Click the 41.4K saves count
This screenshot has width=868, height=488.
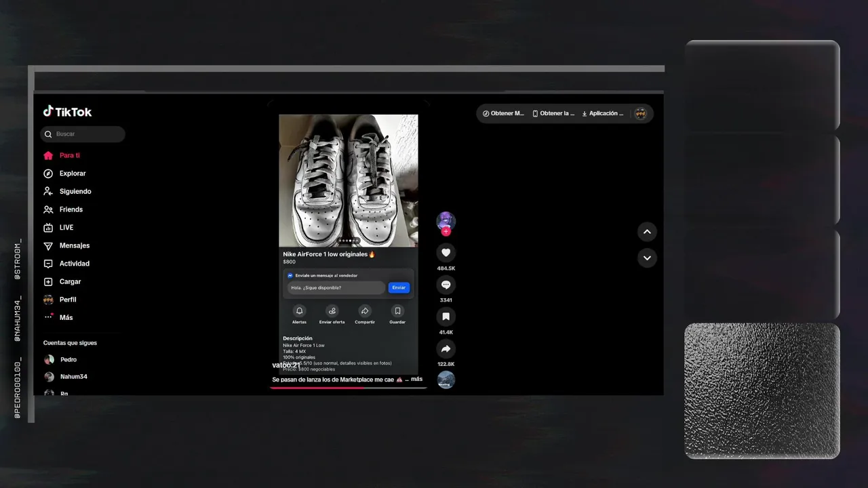(446, 332)
